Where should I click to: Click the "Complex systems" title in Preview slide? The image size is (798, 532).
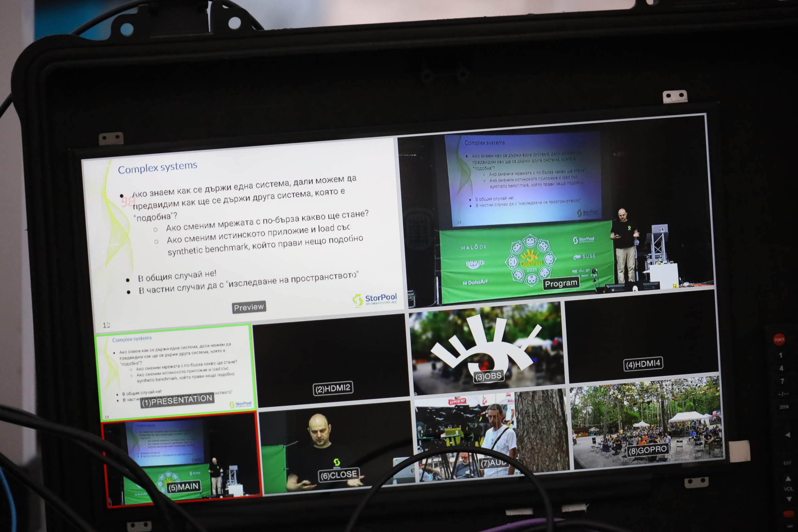pyautogui.click(x=157, y=167)
